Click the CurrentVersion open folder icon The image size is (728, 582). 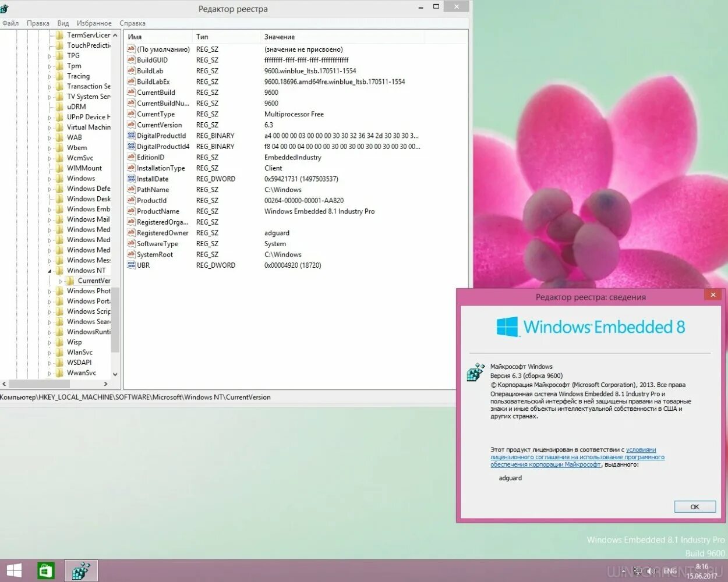pyautogui.click(x=70, y=281)
